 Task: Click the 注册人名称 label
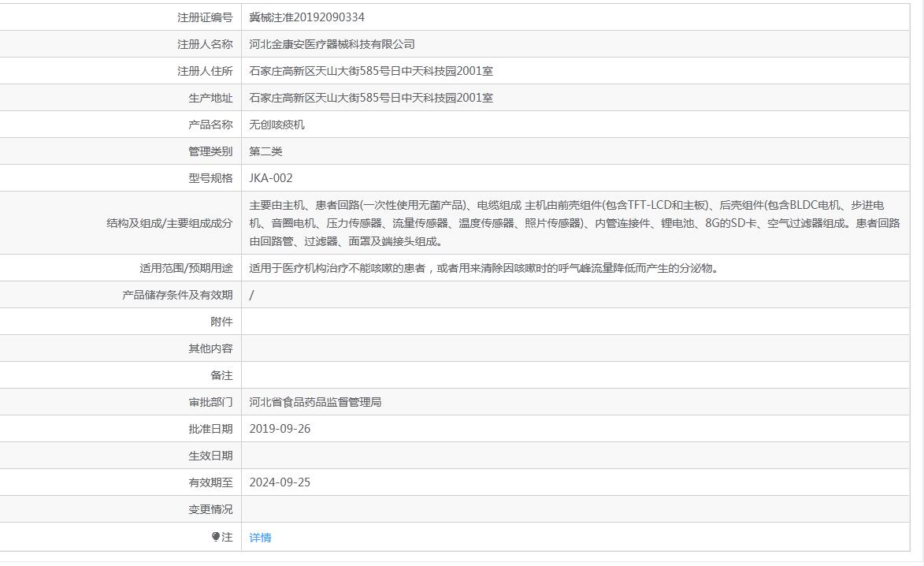[205, 44]
